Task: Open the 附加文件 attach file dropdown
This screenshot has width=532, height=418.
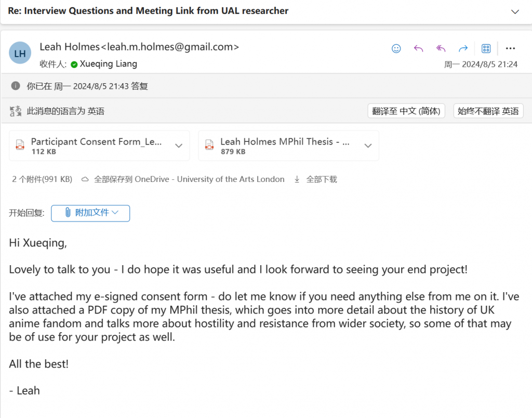Action: click(x=90, y=213)
